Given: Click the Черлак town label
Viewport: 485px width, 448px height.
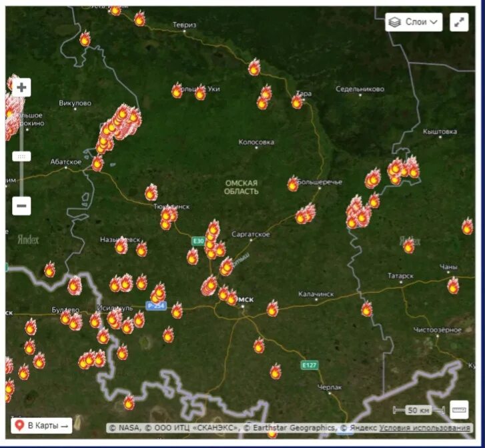Looking at the screenshot, I should click(330, 387).
